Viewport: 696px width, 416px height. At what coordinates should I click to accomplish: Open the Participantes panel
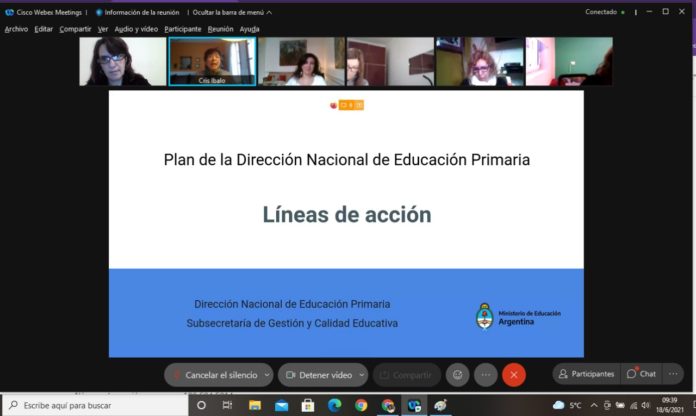587,374
